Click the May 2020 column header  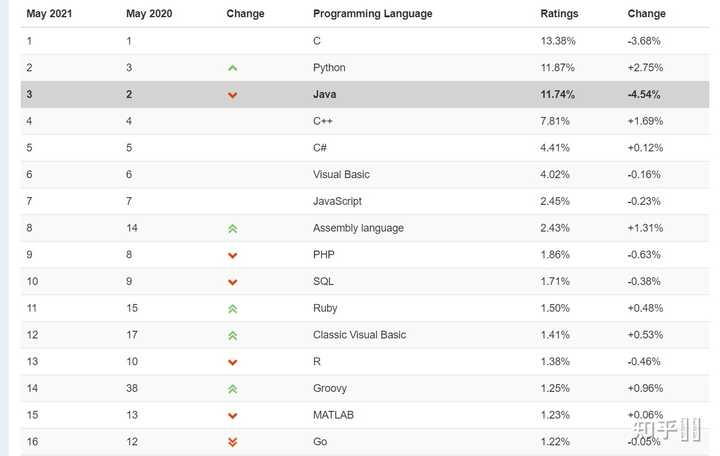[x=149, y=14]
